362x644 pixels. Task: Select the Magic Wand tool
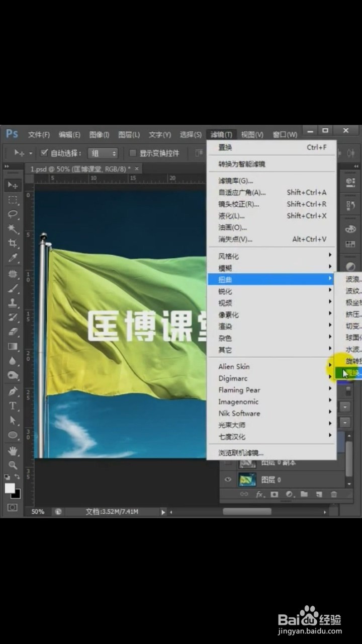(x=13, y=229)
